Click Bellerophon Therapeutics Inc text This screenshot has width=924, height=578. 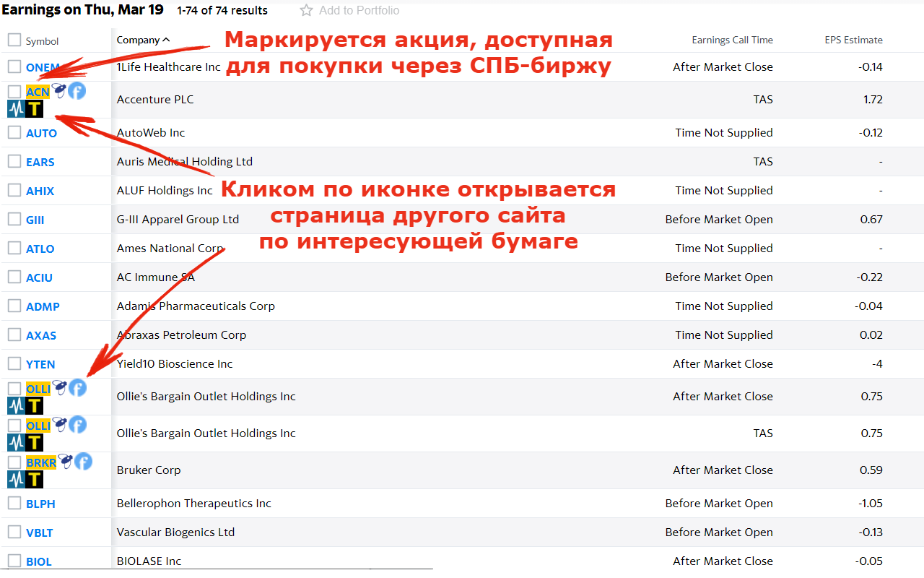coord(194,503)
